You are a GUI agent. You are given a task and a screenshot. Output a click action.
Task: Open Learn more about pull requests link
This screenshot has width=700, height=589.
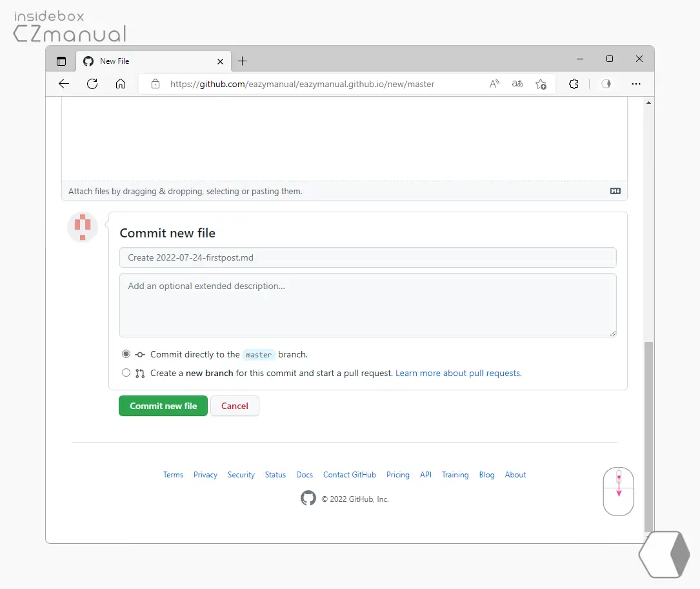tap(459, 374)
